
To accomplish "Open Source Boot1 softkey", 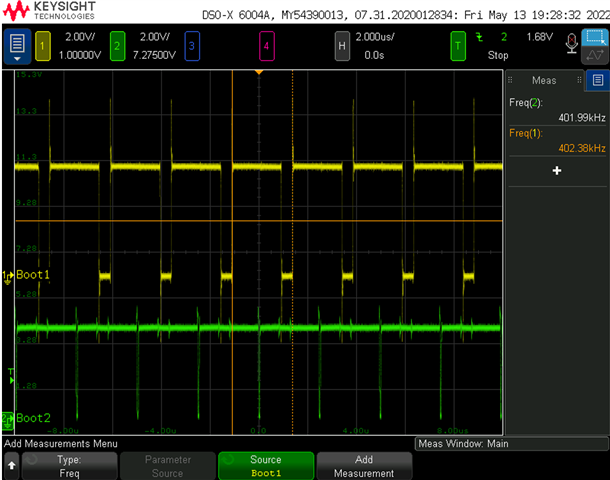I will [x=266, y=466].
